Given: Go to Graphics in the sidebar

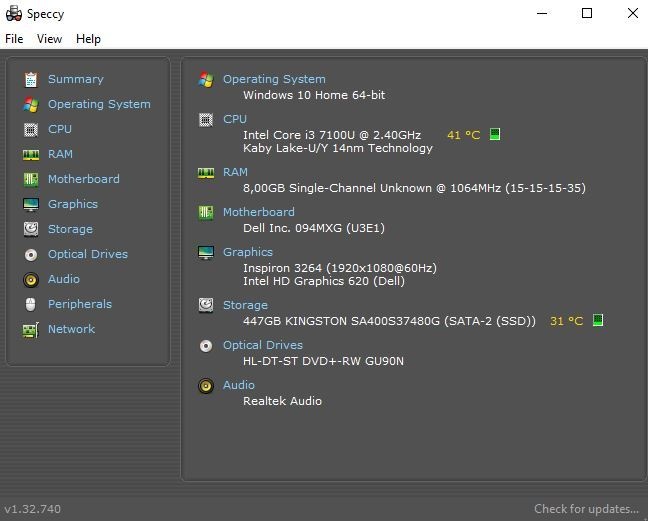Looking at the screenshot, I should (73, 204).
